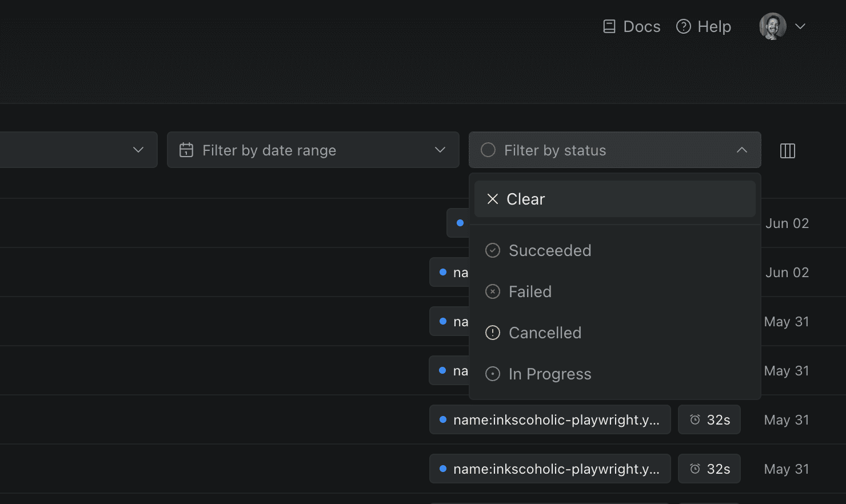
Task: Click the X icon beside Clear
Action: point(493,199)
